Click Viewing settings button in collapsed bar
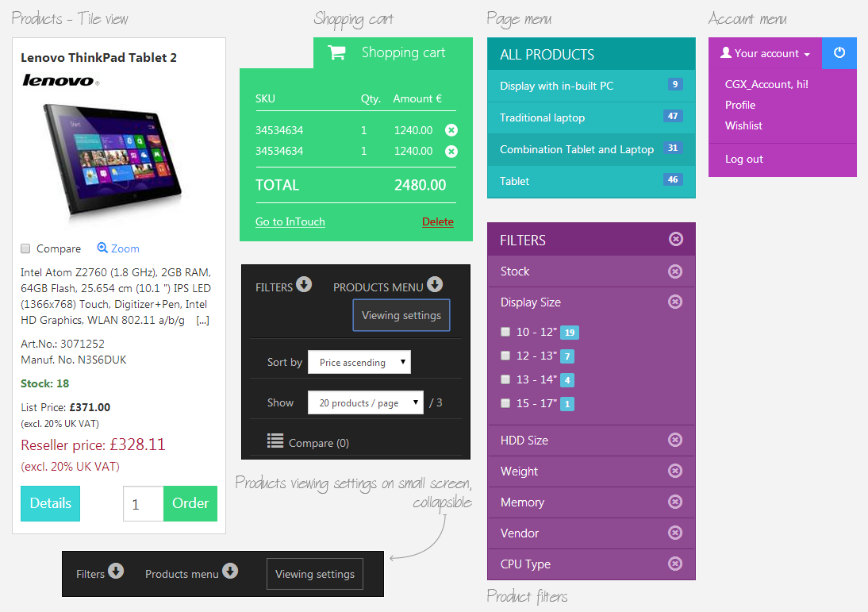This screenshot has width=868, height=612. [x=315, y=574]
